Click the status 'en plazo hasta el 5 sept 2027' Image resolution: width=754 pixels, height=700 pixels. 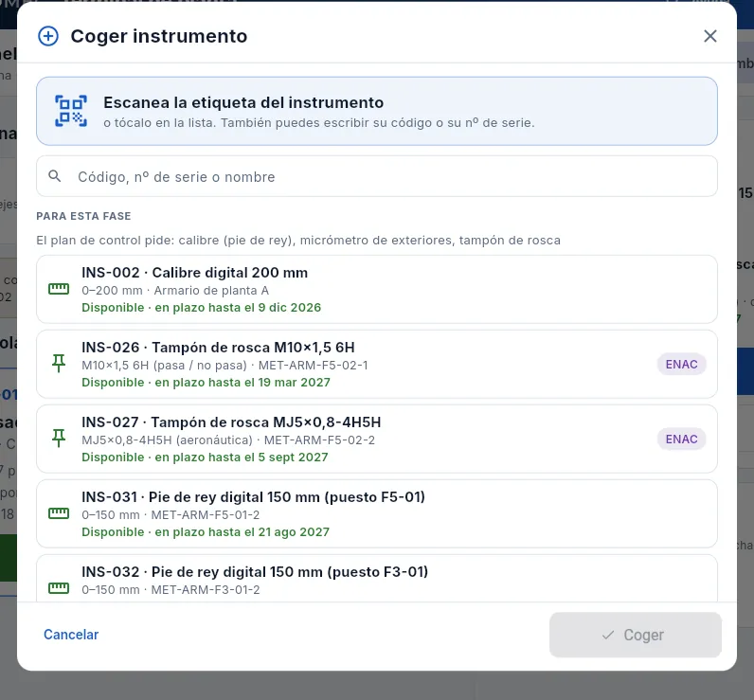pos(242,458)
